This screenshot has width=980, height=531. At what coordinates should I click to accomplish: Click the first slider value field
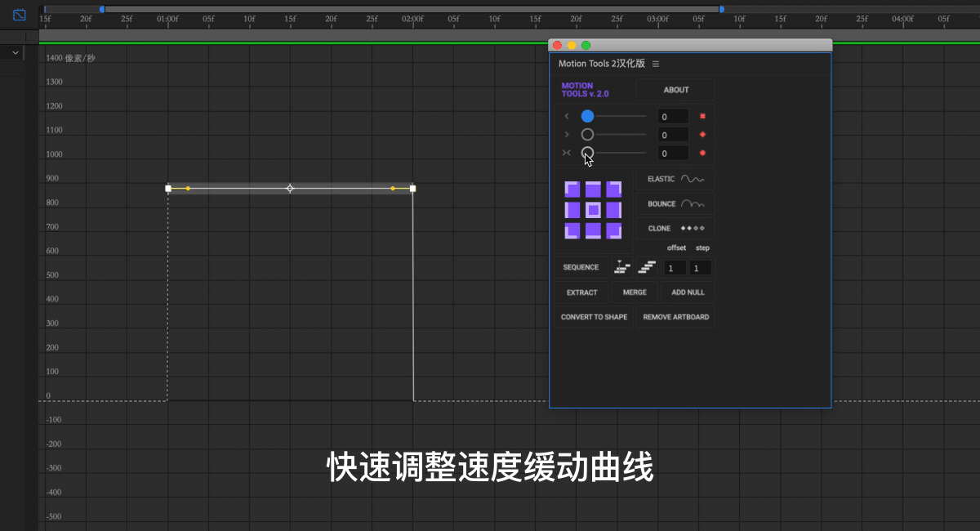[x=673, y=117]
